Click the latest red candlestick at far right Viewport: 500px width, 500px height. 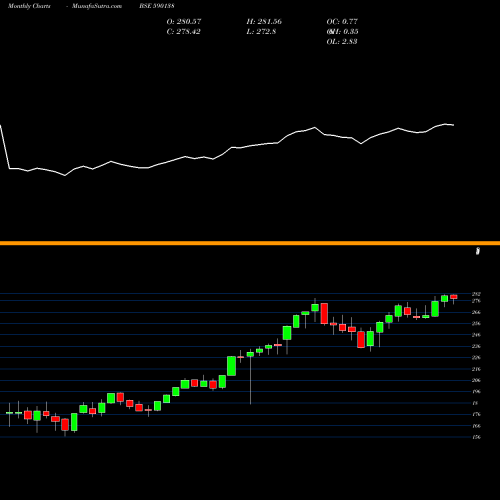tap(454, 297)
